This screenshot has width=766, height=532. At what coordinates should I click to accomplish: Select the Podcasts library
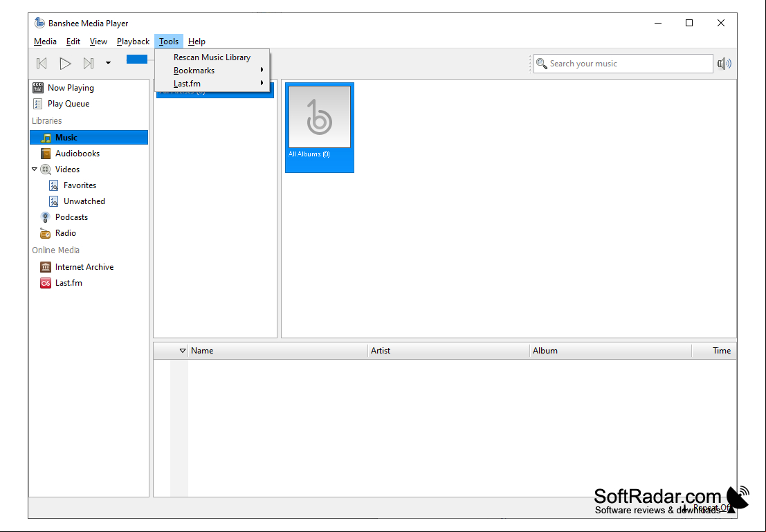(89, 217)
